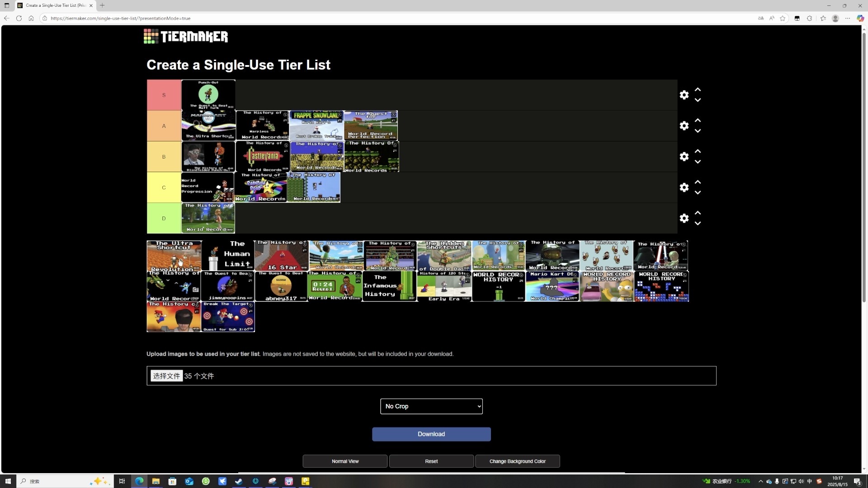868x488 pixels.
Task: Open browser favorites list icon
Action: click(x=823, y=19)
